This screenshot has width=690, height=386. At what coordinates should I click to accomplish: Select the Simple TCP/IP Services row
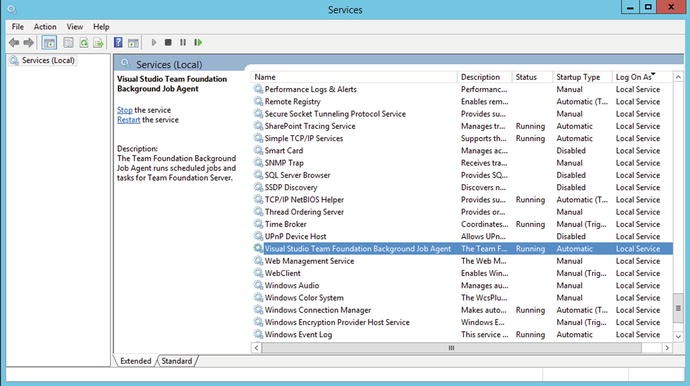462,138
